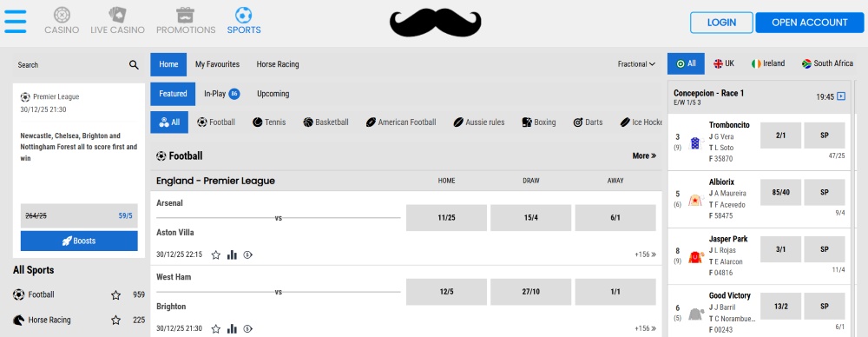
Task: Filter sports by Football tab
Action: pos(216,122)
